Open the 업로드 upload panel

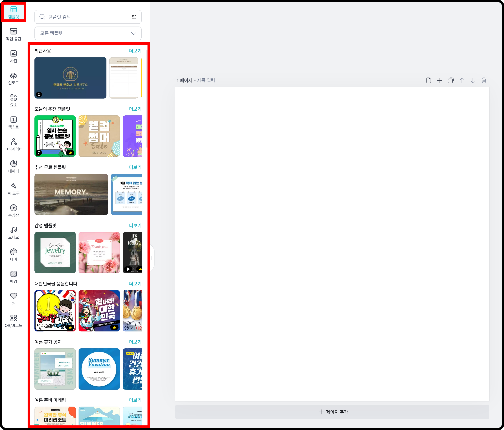click(13, 78)
